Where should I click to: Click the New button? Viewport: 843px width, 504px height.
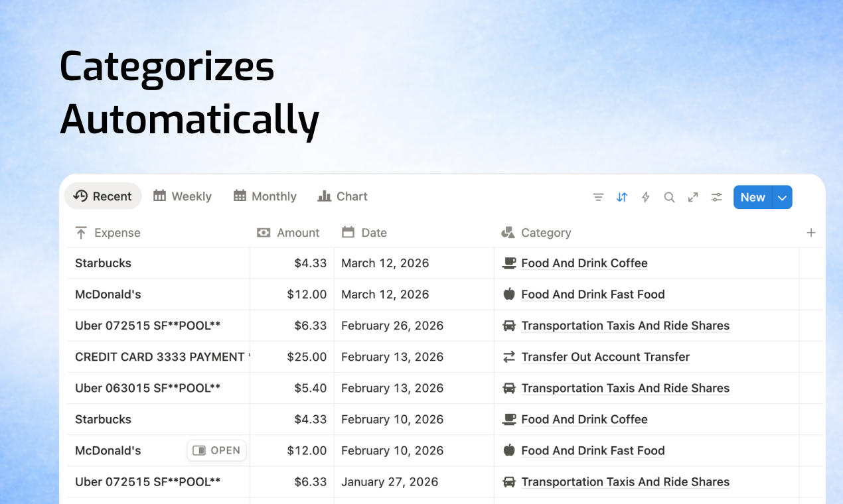tap(753, 197)
